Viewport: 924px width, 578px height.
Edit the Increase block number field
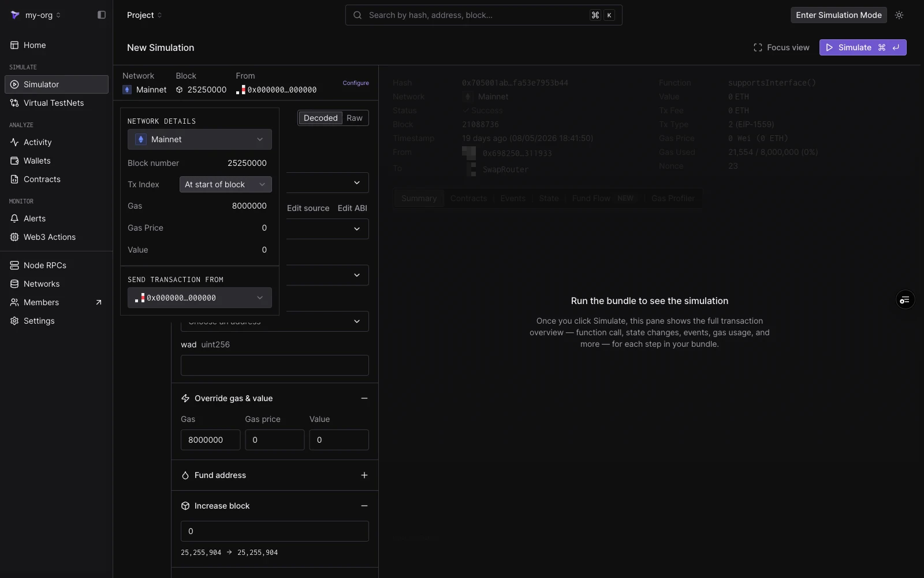(x=275, y=531)
